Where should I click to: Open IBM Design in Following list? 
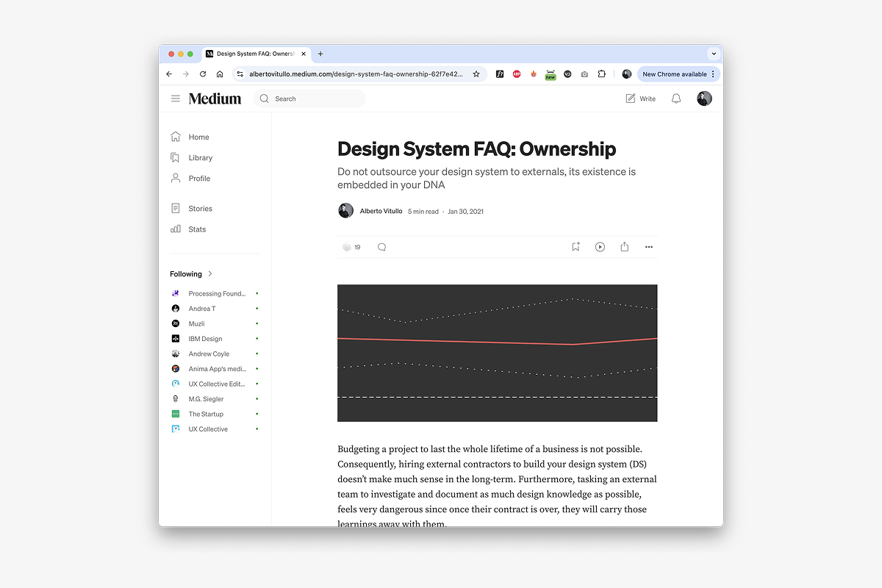coord(205,339)
